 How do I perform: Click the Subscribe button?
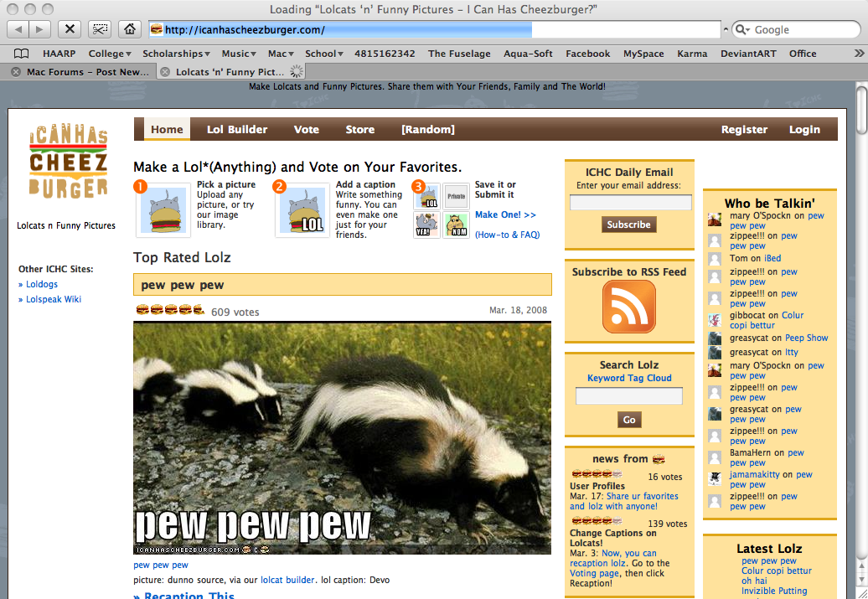click(629, 225)
